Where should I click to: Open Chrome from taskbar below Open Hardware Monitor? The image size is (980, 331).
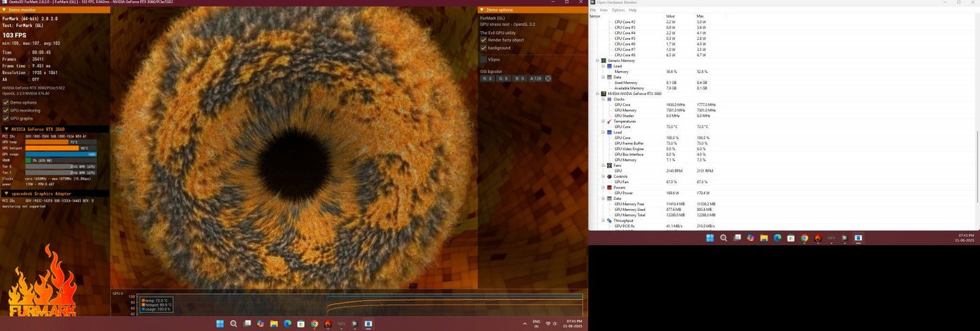point(804,238)
